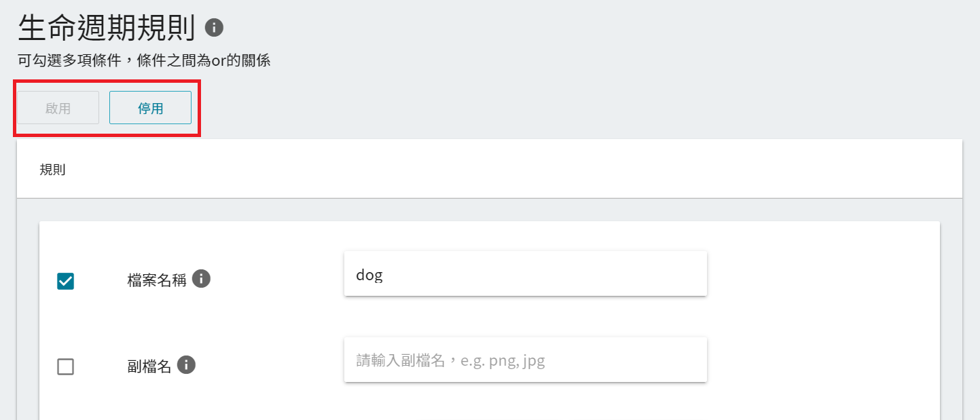Click the info icon next to 副檔名
This screenshot has width=980, height=420.
coord(186,365)
